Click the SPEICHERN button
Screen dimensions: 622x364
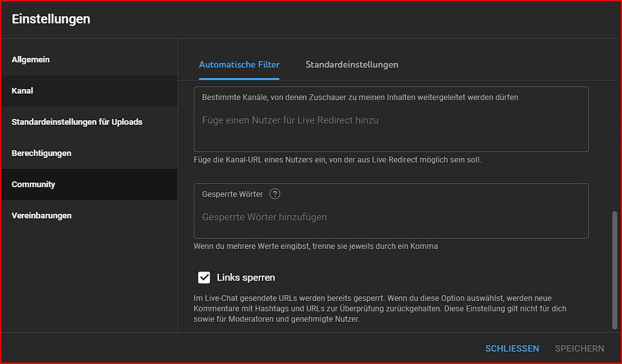coord(579,348)
